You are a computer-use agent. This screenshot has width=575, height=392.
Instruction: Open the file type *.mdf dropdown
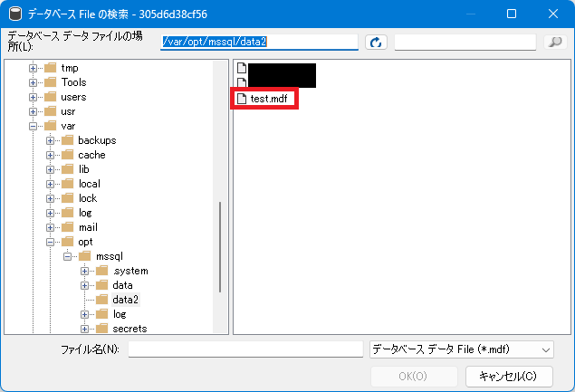[462, 349]
